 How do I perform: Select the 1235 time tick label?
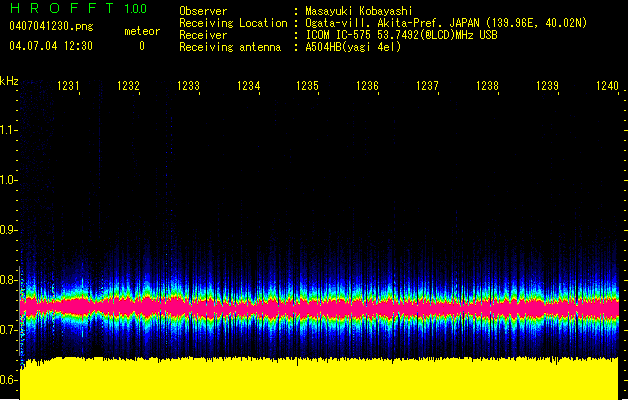308,87
